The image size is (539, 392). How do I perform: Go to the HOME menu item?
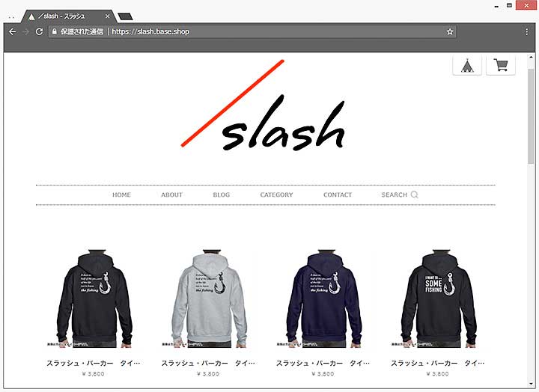tap(121, 195)
